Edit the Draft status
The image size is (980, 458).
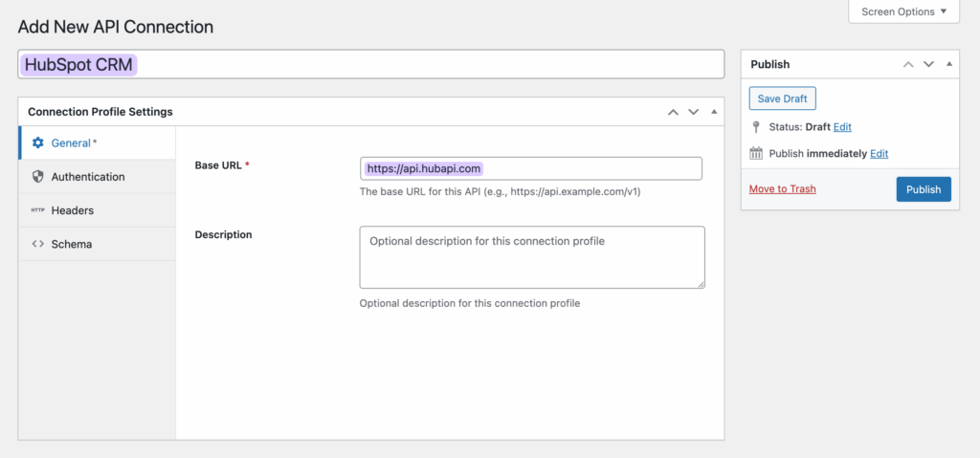842,127
